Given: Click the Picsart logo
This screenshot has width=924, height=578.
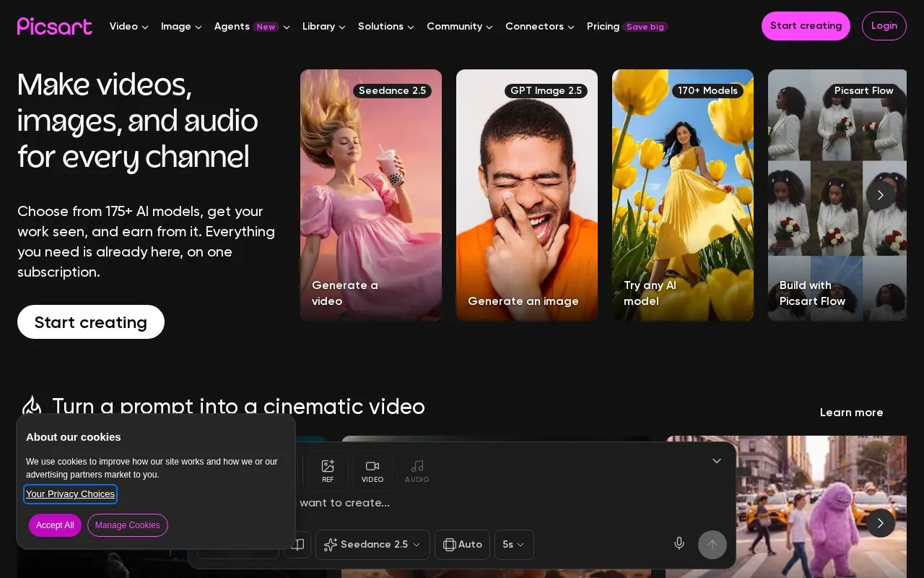Looking at the screenshot, I should click(x=55, y=26).
